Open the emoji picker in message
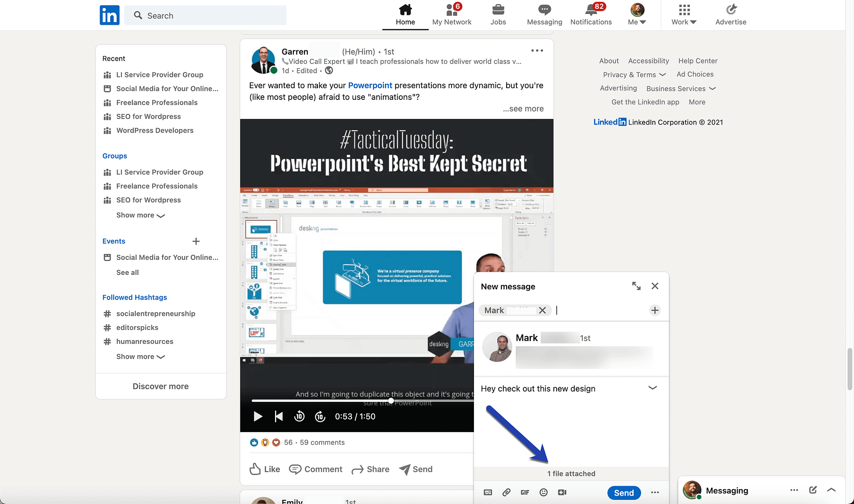 pos(543,492)
